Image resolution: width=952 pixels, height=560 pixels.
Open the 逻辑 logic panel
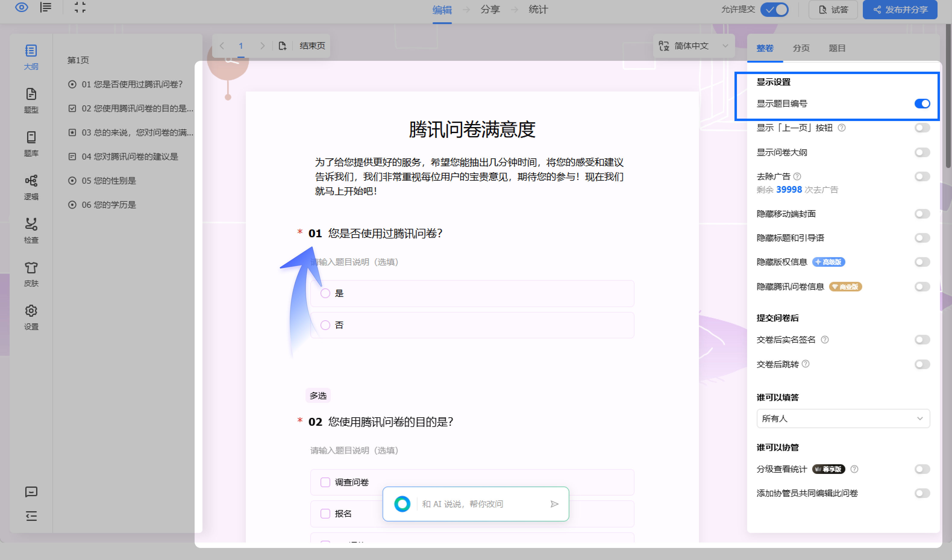(x=31, y=187)
